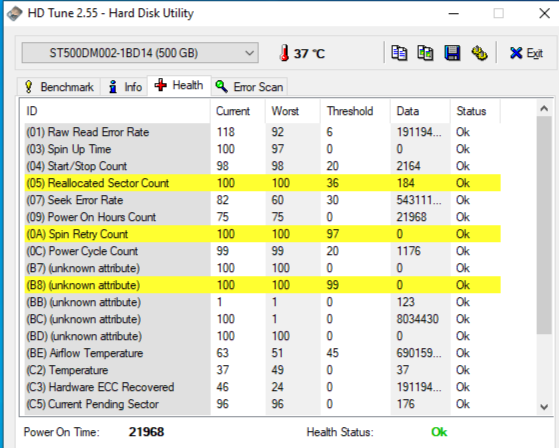The height and width of the screenshot is (448, 559).
Task: Click the copy screenshot to clipboard icon
Action: (425, 53)
